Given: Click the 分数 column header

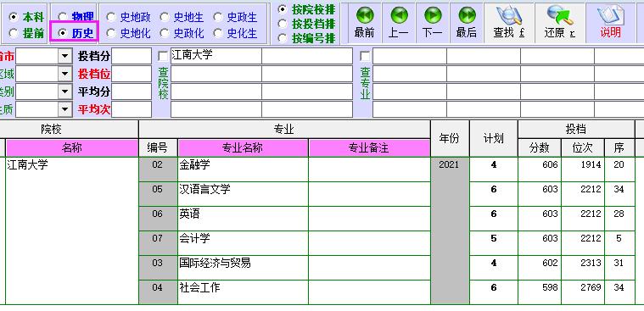Looking at the screenshot, I should [x=539, y=148].
